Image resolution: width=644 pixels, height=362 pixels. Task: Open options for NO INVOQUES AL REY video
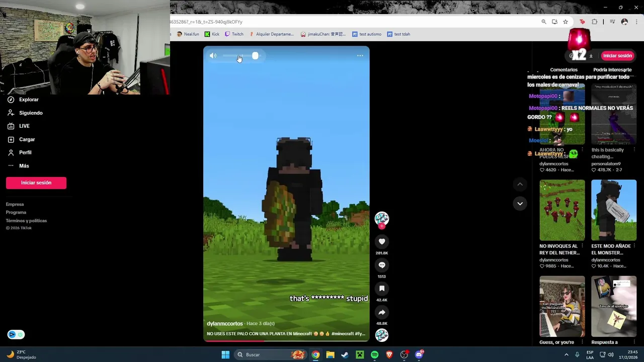tap(583, 246)
